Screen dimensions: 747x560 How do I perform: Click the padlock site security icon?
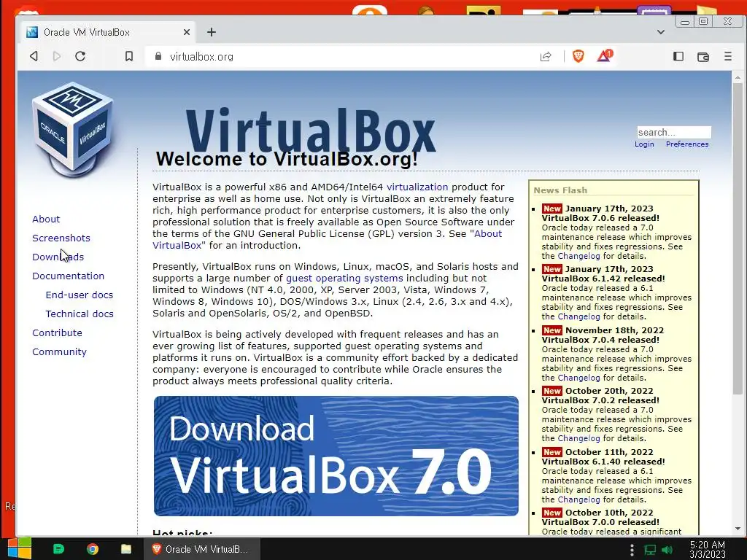click(x=158, y=56)
